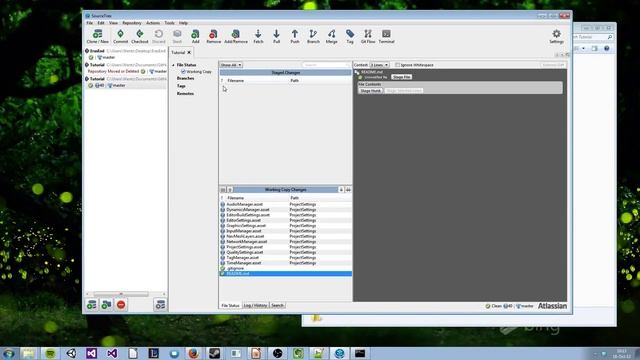The image size is (640, 360).
Task: Select TimeManager.asset file row
Action: (x=285, y=263)
